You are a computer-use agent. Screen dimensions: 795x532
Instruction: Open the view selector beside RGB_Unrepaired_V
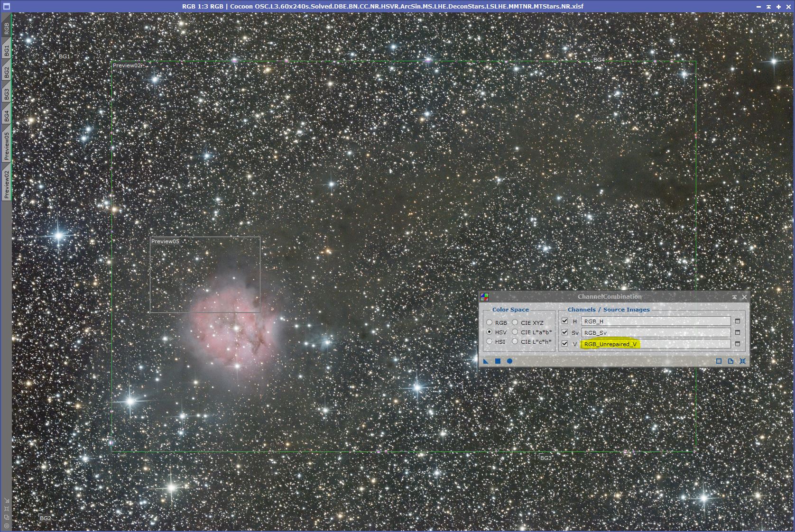737,344
